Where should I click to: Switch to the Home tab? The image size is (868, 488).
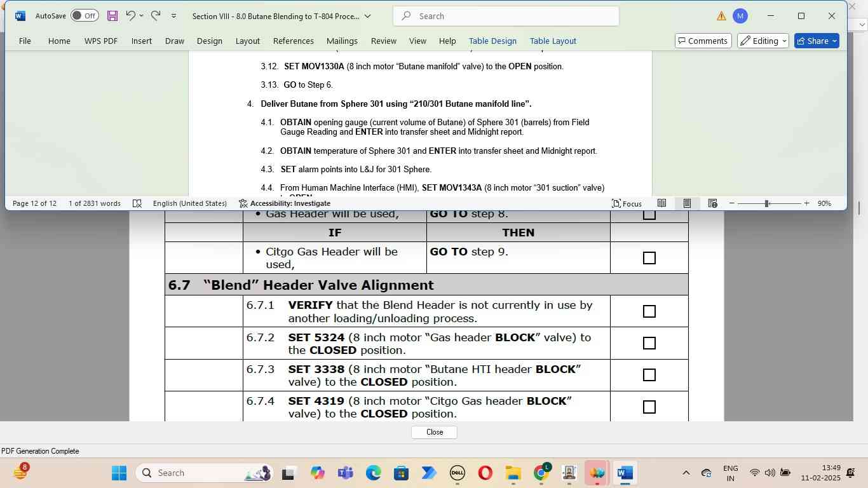click(x=59, y=41)
